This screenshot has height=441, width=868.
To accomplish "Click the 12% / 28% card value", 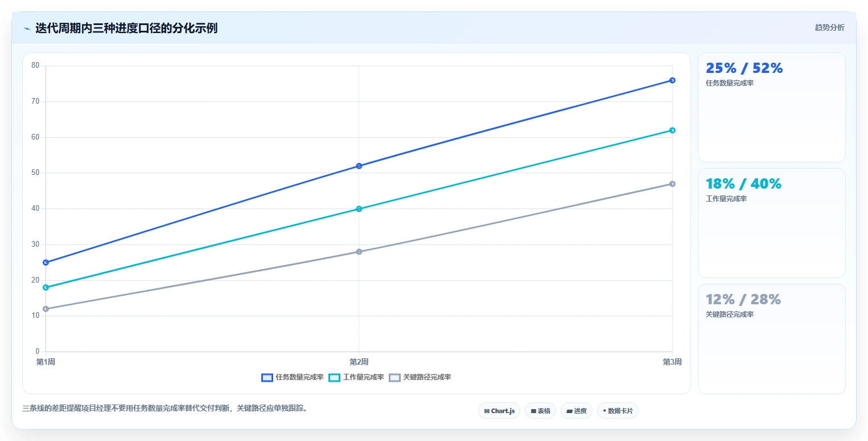I will click(743, 300).
